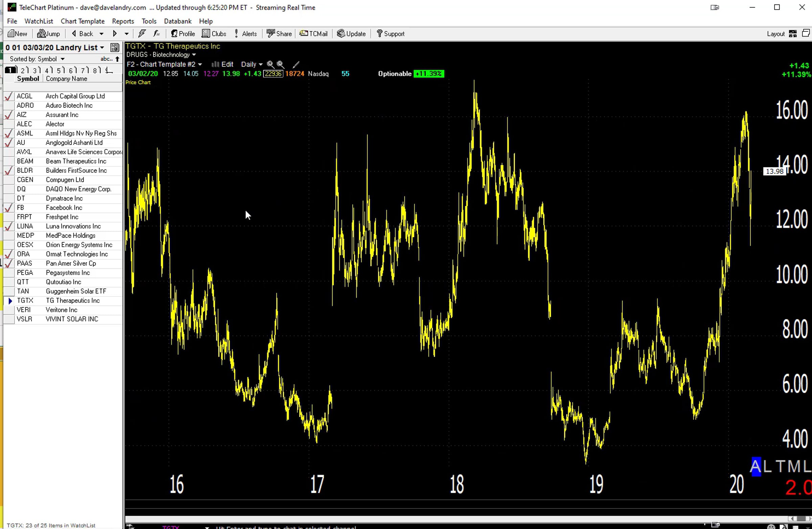Click the lightning bolt toolbar icon
812x529 pixels.
pos(142,33)
